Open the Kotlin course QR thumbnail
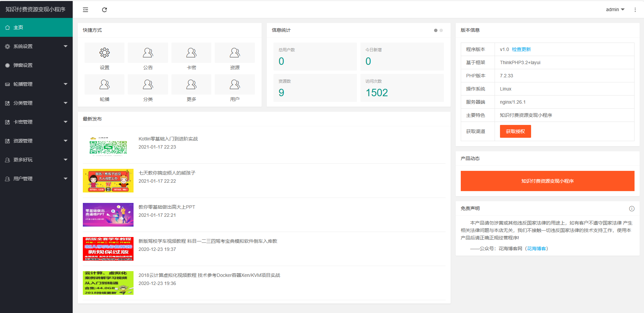 coord(108,147)
